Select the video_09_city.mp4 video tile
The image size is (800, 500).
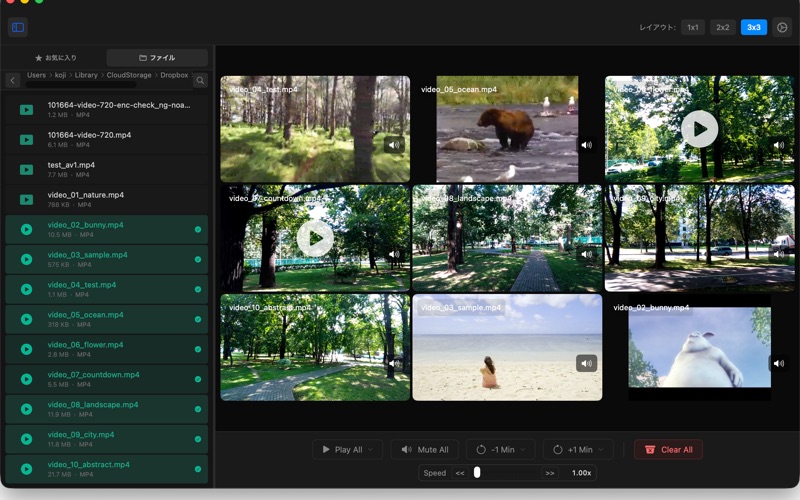coord(699,238)
